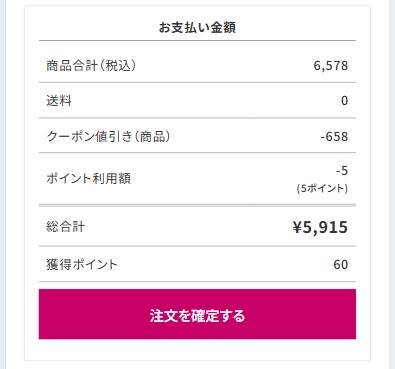
Task: Click the ポイント利用額 label
Action: (x=88, y=178)
